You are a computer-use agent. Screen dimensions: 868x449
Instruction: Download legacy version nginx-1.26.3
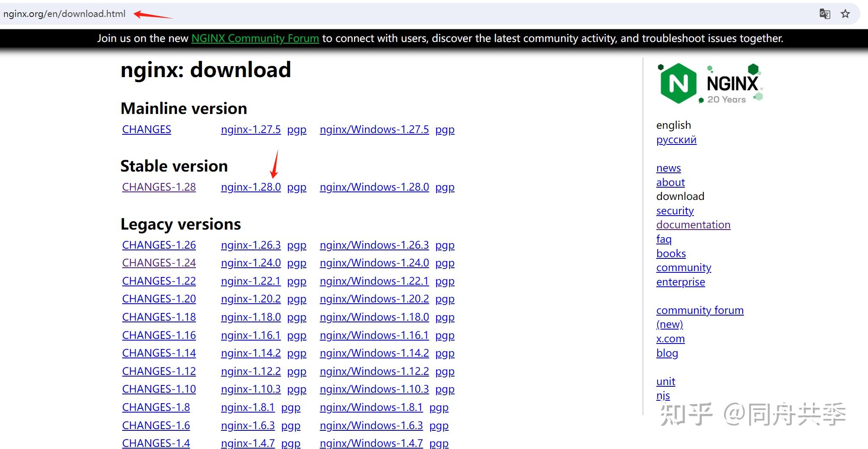coord(251,245)
